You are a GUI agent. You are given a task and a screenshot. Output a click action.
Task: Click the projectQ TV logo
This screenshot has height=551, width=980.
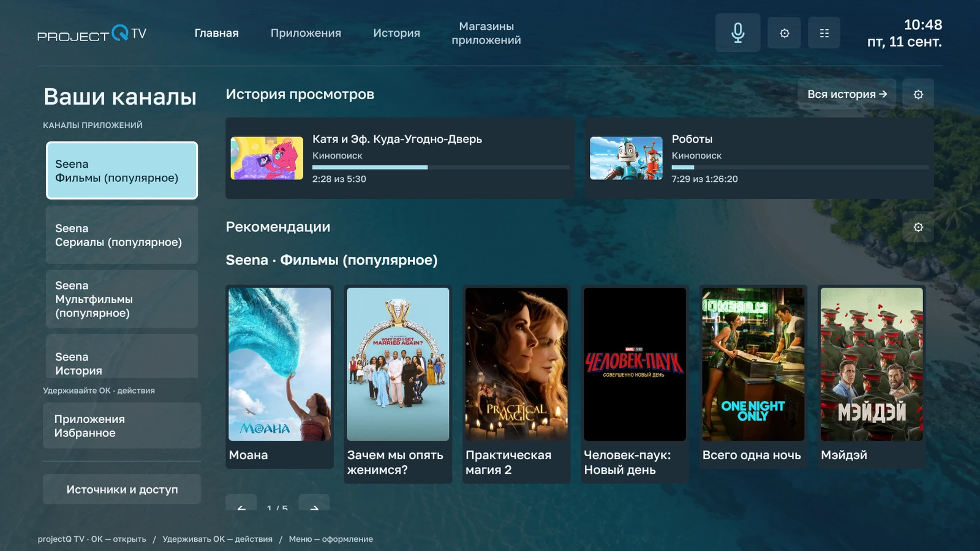(x=92, y=34)
